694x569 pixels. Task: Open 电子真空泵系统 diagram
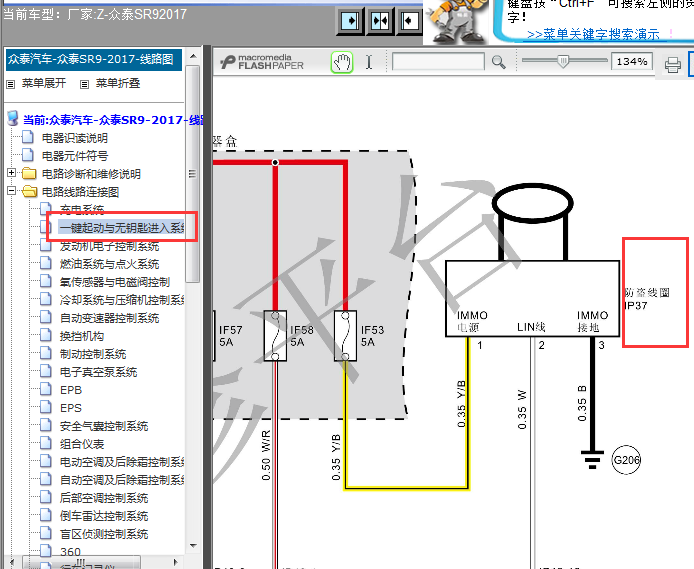98,372
